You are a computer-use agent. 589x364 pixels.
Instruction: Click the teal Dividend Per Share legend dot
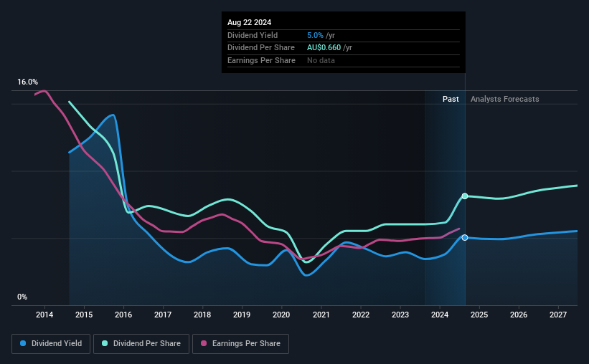(x=105, y=343)
